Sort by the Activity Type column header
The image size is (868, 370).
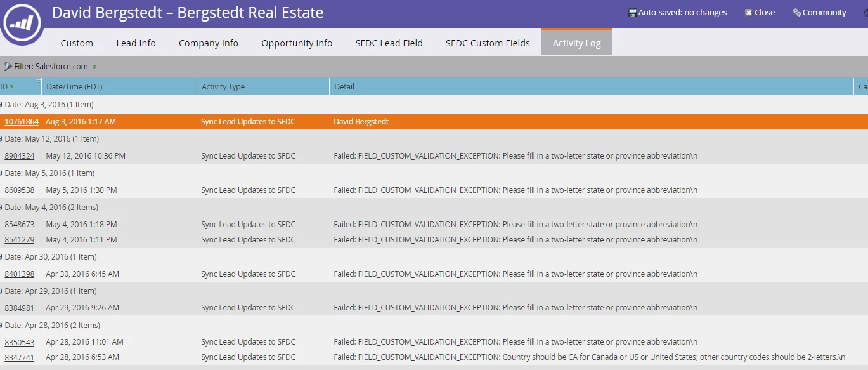263,87
